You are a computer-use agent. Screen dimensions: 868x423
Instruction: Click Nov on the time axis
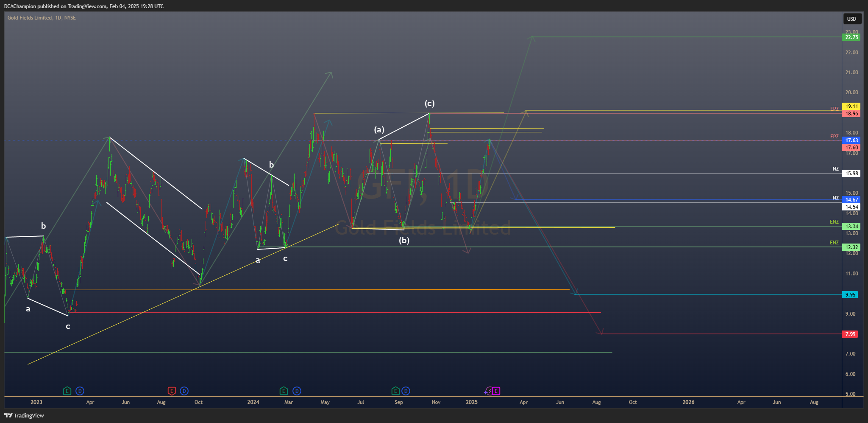point(436,402)
